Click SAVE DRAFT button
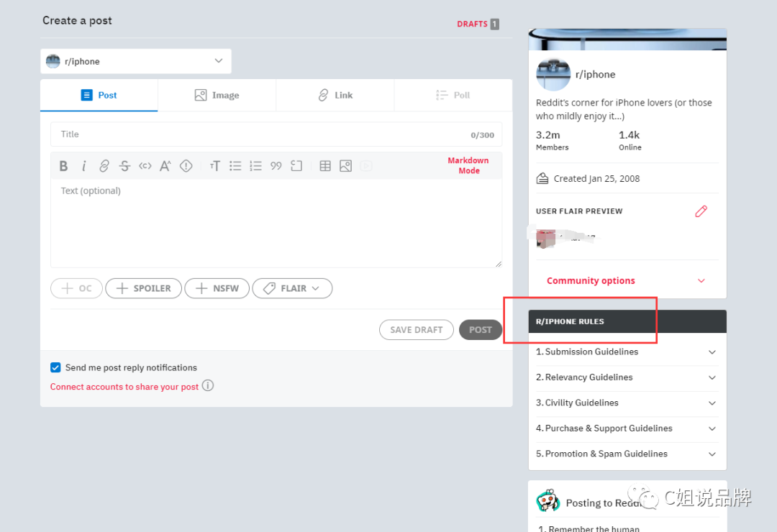The width and height of the screenshot is (777, 532). [417, 330]
